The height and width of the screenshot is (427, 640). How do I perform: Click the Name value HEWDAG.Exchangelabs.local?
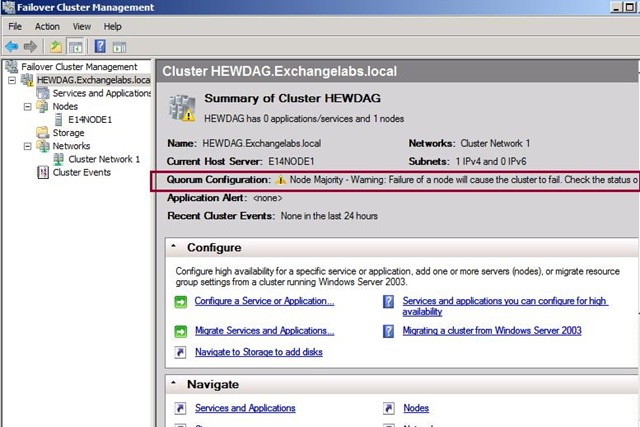click(262, 144)
